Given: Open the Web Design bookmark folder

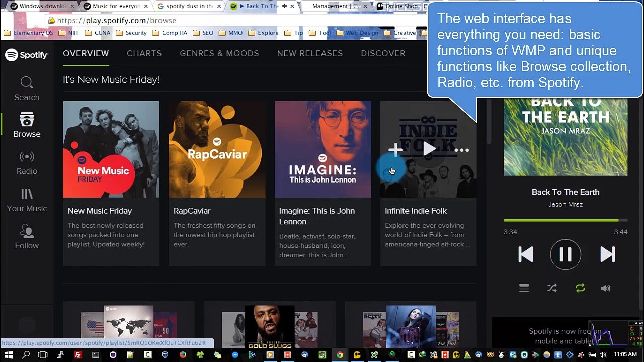Looking at the screenshot, I should 357,33.
